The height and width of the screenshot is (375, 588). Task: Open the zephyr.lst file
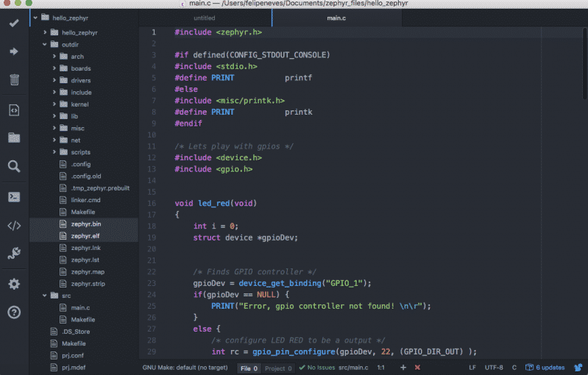click(x=84, y=260)
